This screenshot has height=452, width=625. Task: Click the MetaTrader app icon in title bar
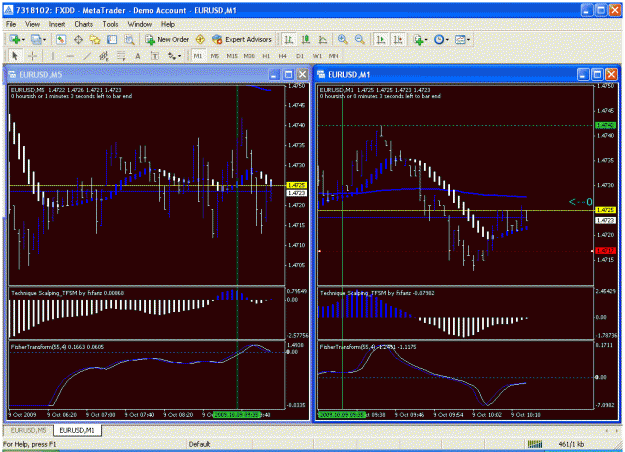tap(8, 10)
